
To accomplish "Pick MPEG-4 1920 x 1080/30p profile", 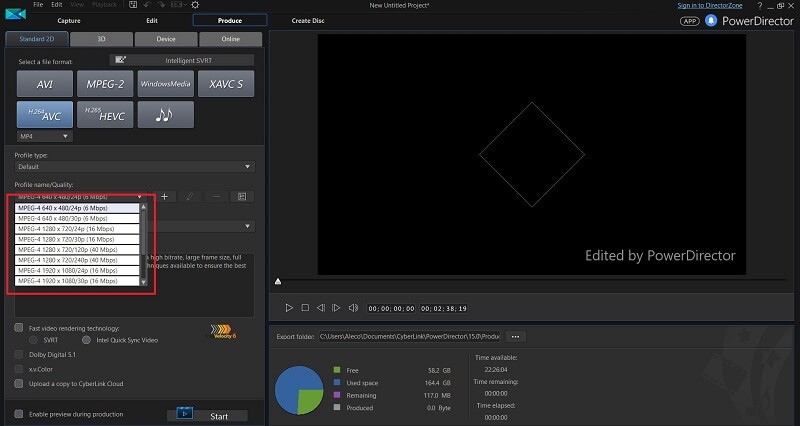I will 77,281.
